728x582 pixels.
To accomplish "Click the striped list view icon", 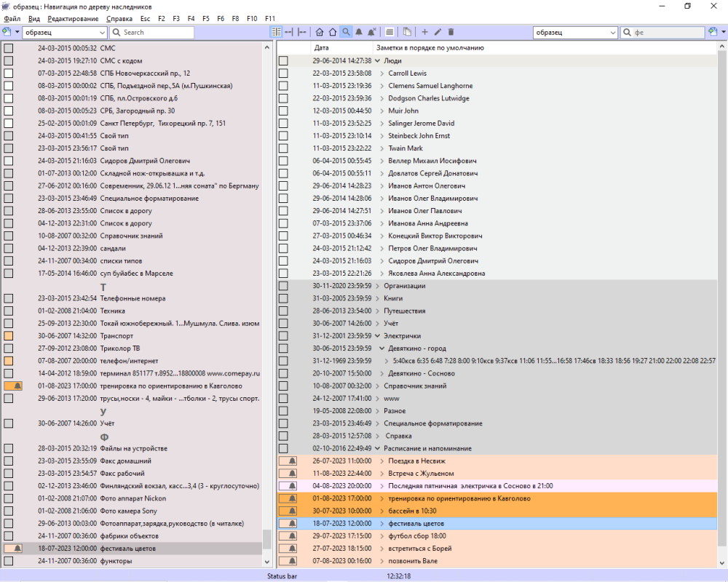I will coord(389,32).
